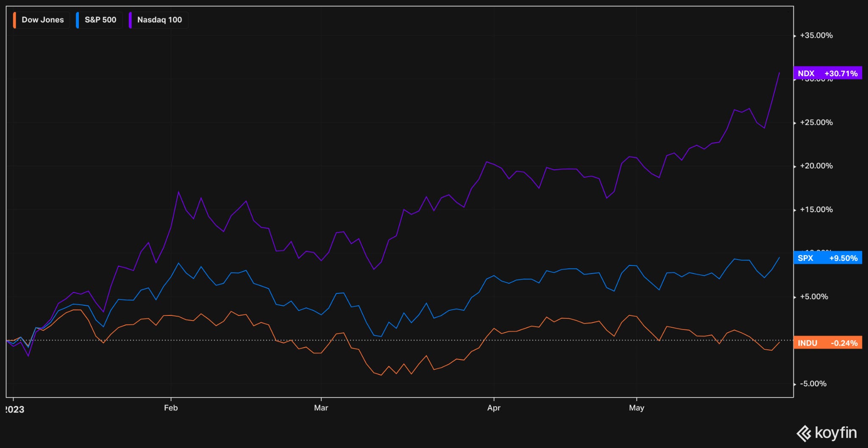Click the +20.00% axis label
Viewport: 868px width, 448px height.
[x=816, y=166]
